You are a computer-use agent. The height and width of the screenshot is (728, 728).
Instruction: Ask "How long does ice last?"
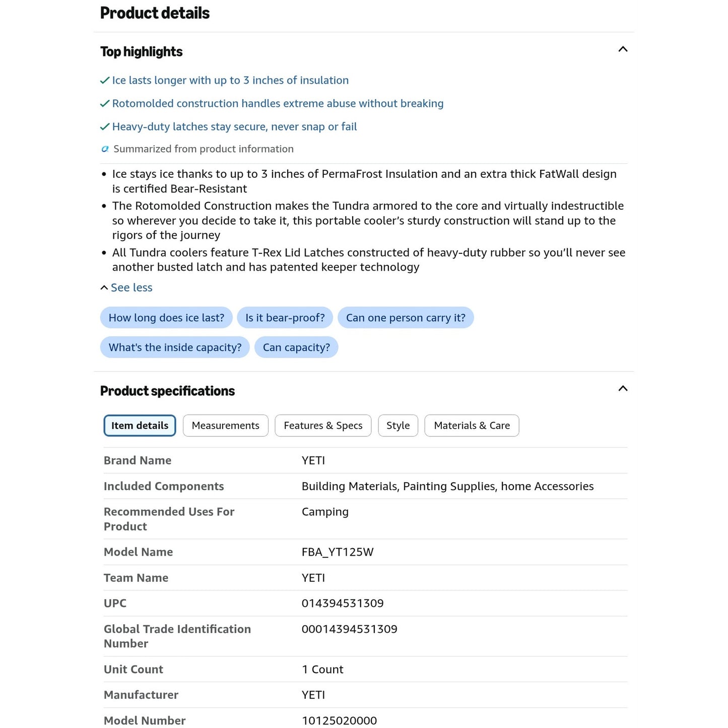(x=166, y=318)
